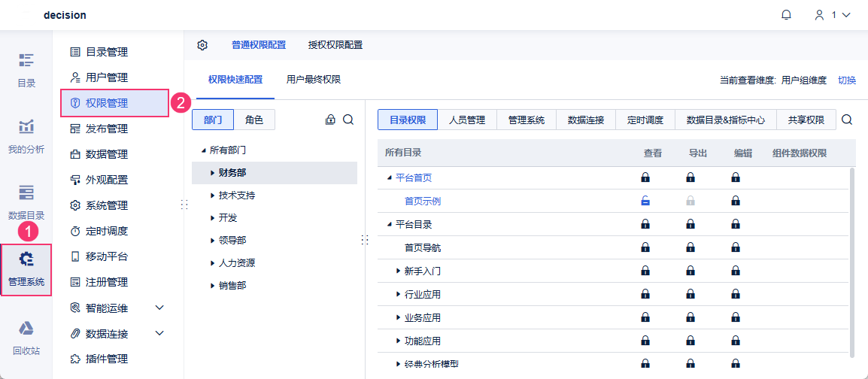Click the search icon in department panel
The width and height of the screenshot is (868, 379).
(x=348, y=120)
